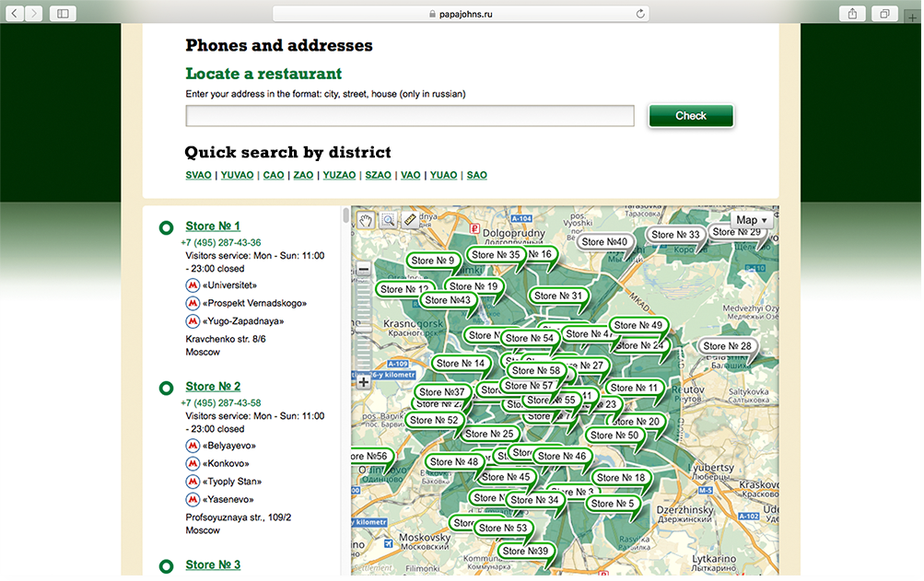Select the Store № 11 map marker

click(634, 388)
